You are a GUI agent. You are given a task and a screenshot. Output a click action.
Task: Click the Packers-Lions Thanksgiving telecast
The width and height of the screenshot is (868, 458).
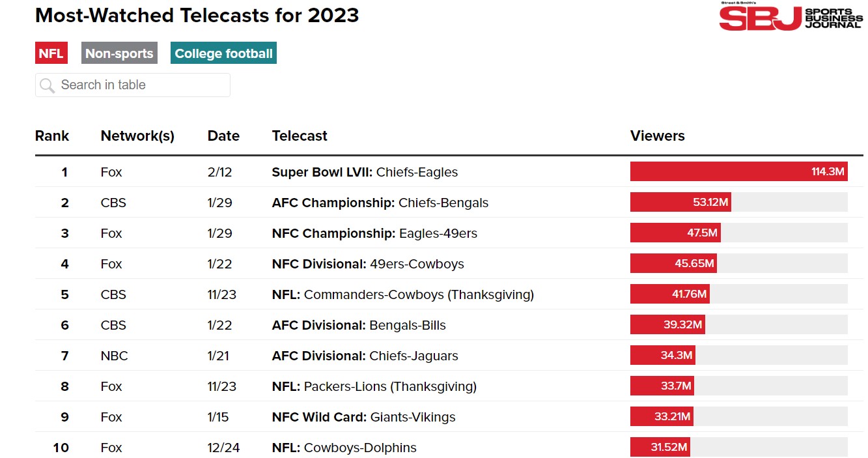(x=374, y=386)
